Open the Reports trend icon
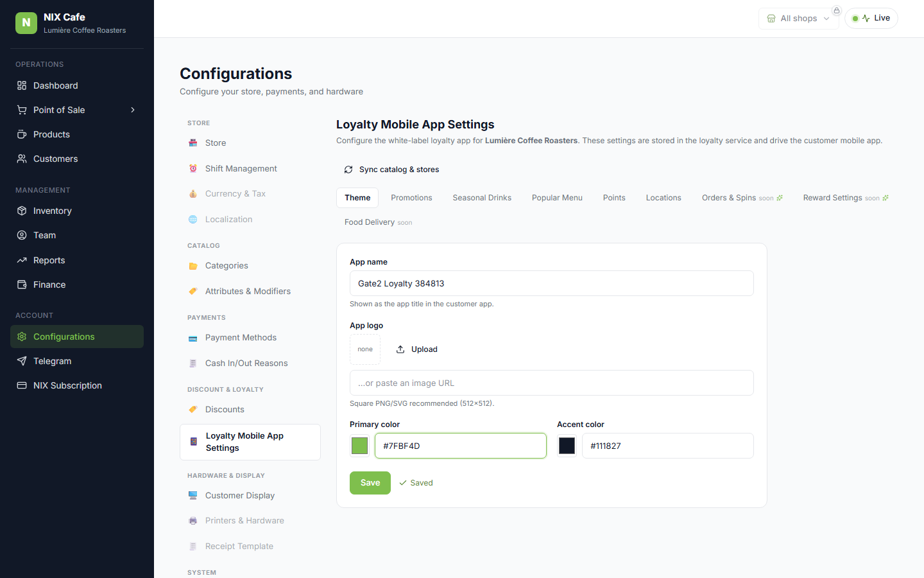 (x=22, y=260)
